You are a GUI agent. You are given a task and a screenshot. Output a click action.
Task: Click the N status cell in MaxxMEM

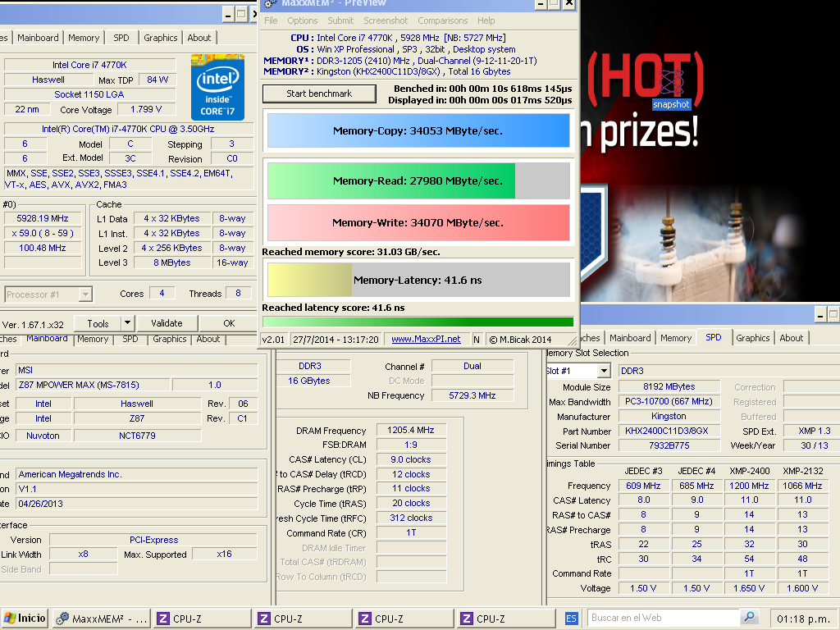click(477, 340)
